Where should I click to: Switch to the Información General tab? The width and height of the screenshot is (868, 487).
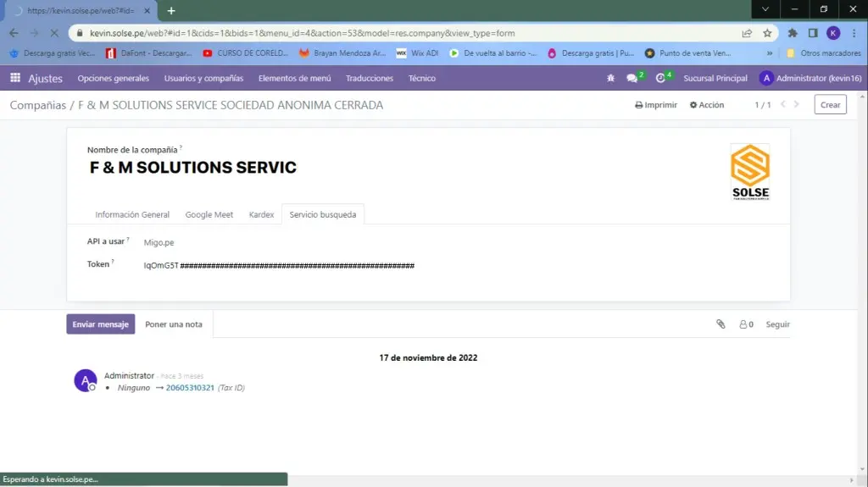[x=132, y=214]
